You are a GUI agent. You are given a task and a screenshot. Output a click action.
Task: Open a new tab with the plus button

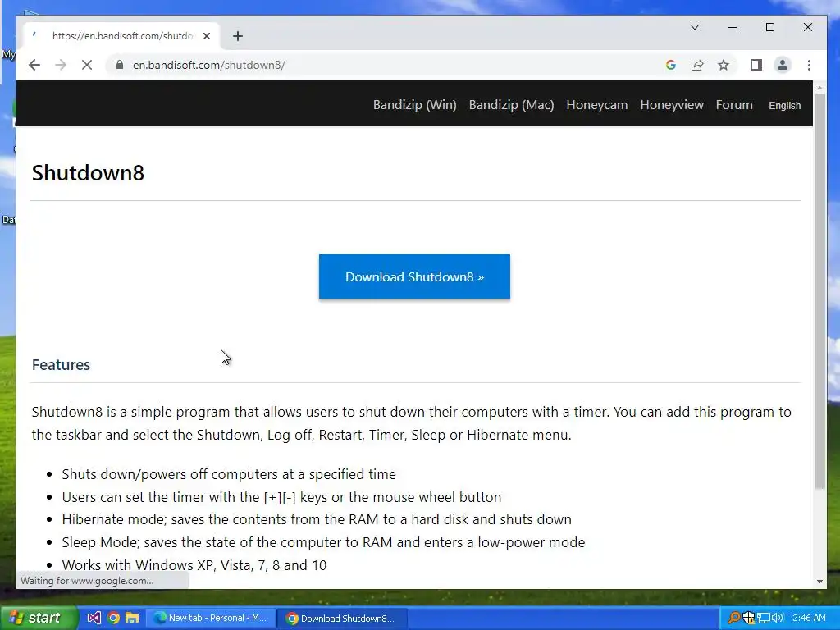238,36
